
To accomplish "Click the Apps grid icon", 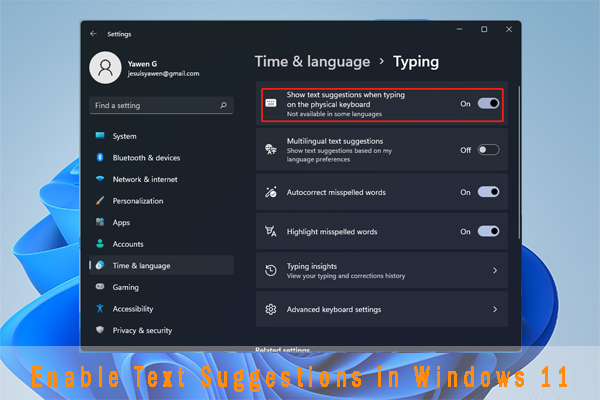I will [100, 222].
